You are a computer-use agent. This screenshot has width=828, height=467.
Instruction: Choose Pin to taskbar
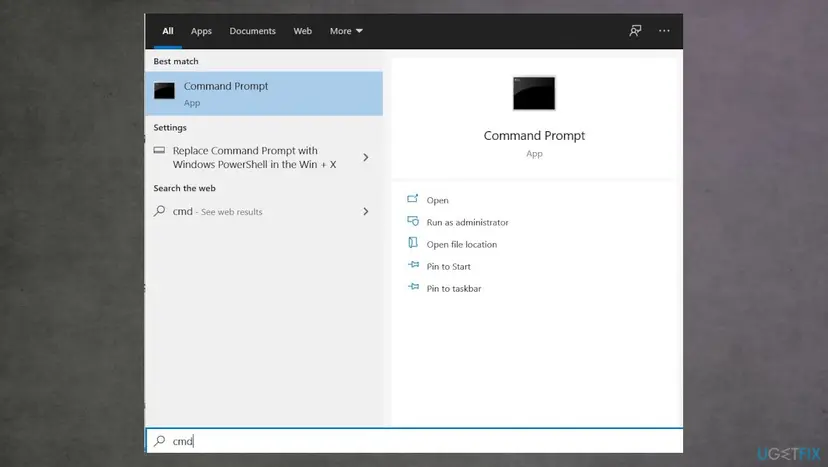tap(454, 288)
